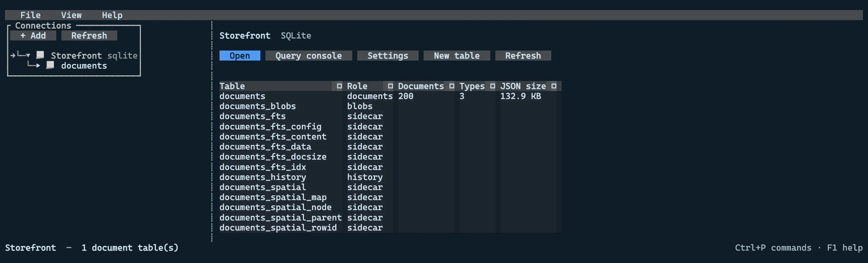Click the Documents column header
The width and height of the screenshot is (868, 263).
[426, 86]
